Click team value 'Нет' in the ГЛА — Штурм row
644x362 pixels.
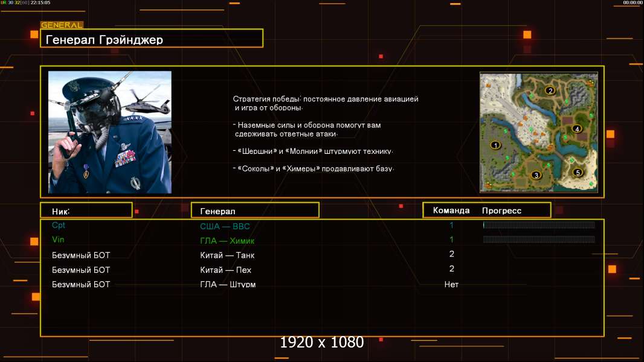click(451, 285)
